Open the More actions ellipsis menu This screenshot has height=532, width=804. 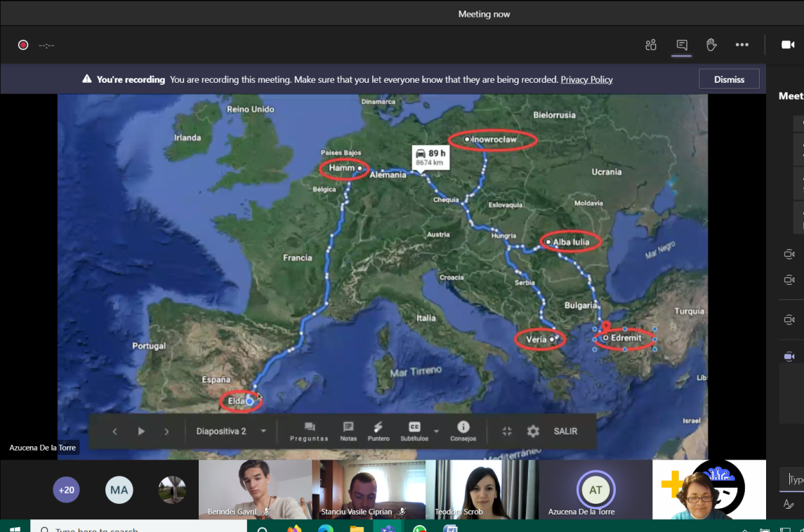(x=742, y=45)
